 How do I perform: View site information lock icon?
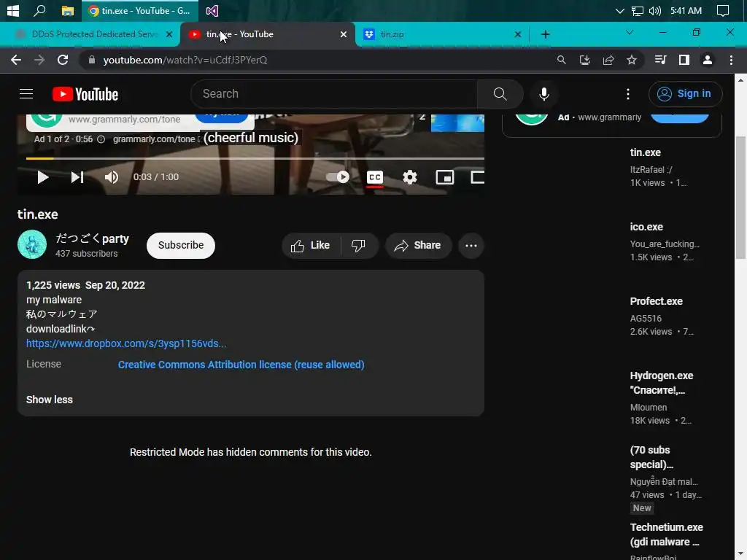(x=92, y=60)
